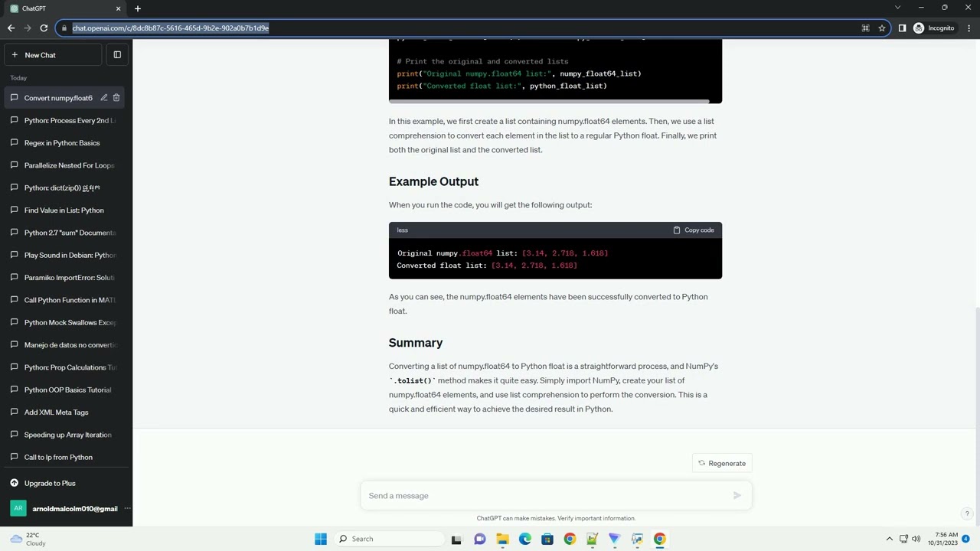
Task: Send the message with the arrow button
Action: click(x=737, y=496)
